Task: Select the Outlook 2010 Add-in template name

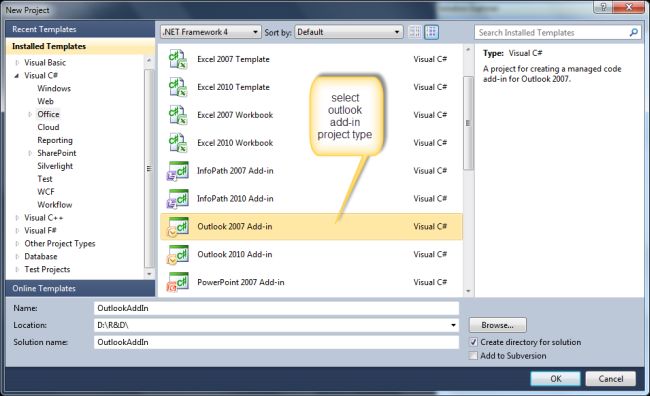Action: coord(235,254)
